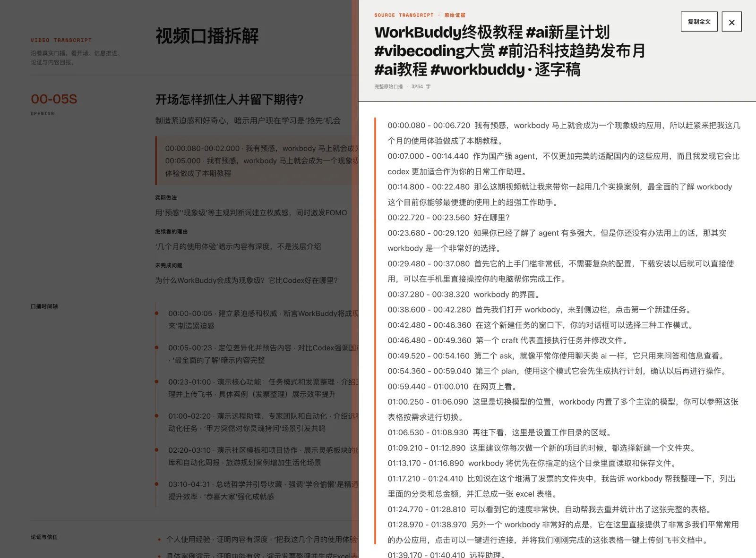This screenshot has width=756, height=558.
Task: Click the orange-bordered quote block 00:00.080-00:02.000
Action: (257, 161)
